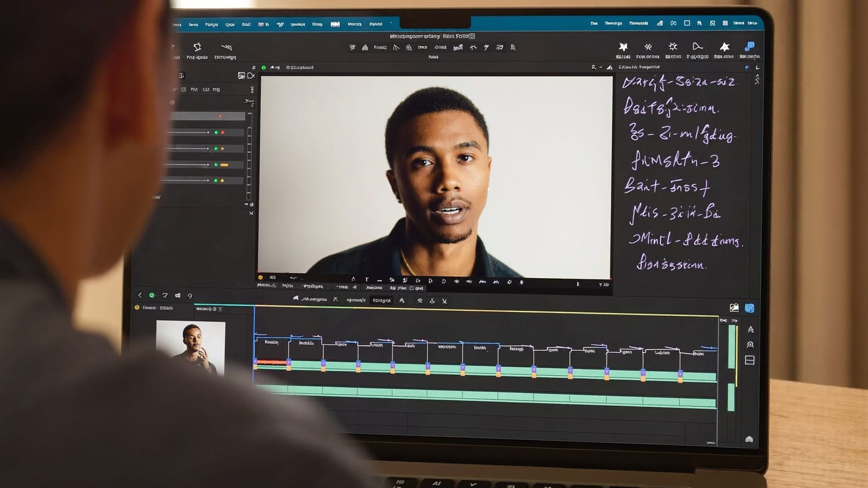This screenshot has width=868, height=488.
Task: Click the minus icon in the notes panel header
Action: point(601,67)
